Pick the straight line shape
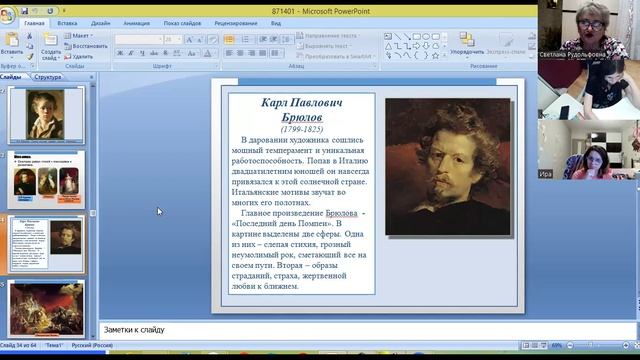 (x=398, y=37)
